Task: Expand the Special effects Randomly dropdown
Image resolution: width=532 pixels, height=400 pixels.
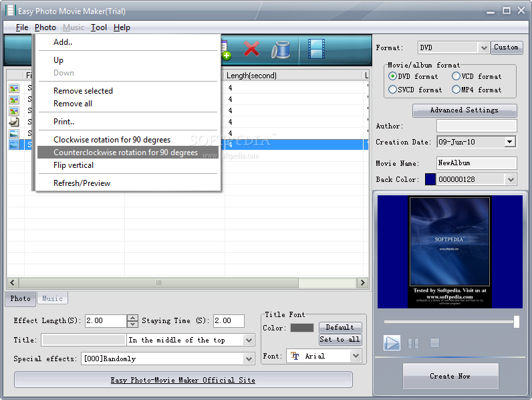Action: tap(249, 359)
